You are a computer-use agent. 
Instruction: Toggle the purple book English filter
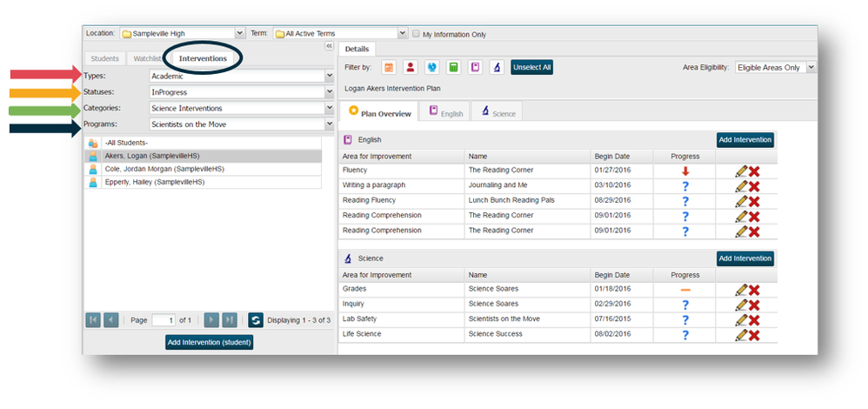click(475, 67)
